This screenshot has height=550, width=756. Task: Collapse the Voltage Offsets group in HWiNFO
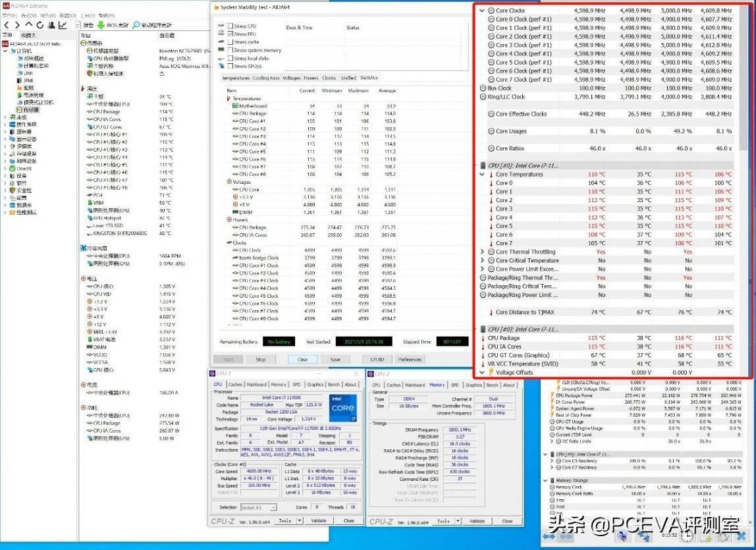coord(482,372)
